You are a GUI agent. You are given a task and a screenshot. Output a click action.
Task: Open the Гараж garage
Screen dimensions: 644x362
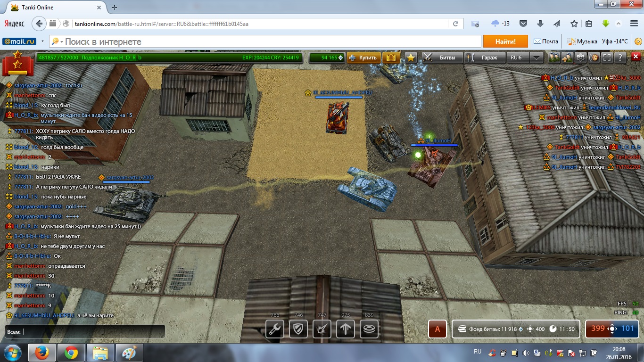(484, 58)
